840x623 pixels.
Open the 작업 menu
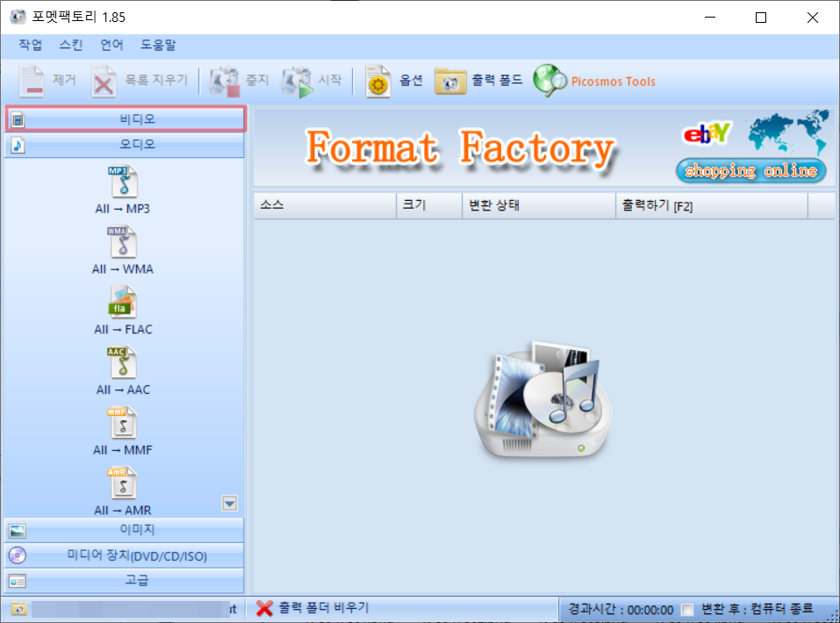tap(30, 45)
